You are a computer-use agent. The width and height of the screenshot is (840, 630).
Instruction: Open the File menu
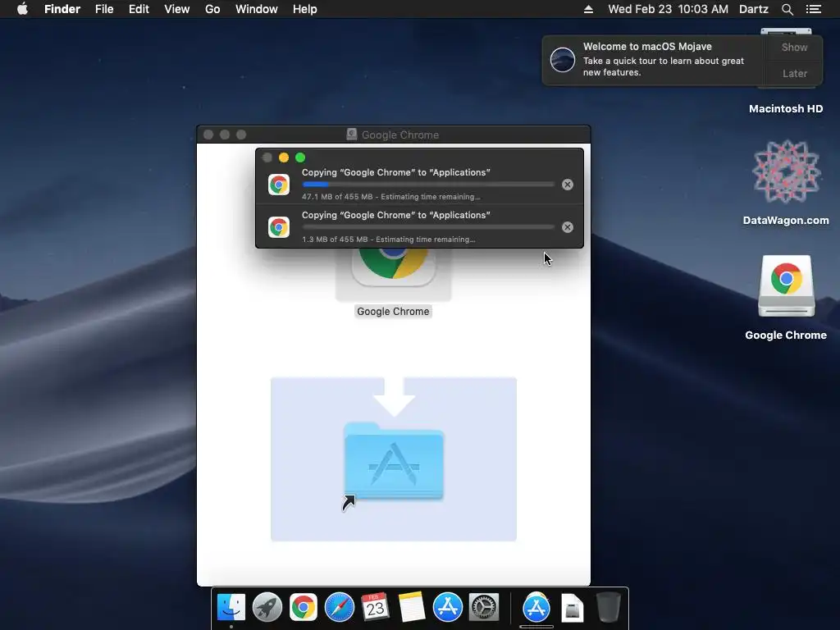point(104,9)
